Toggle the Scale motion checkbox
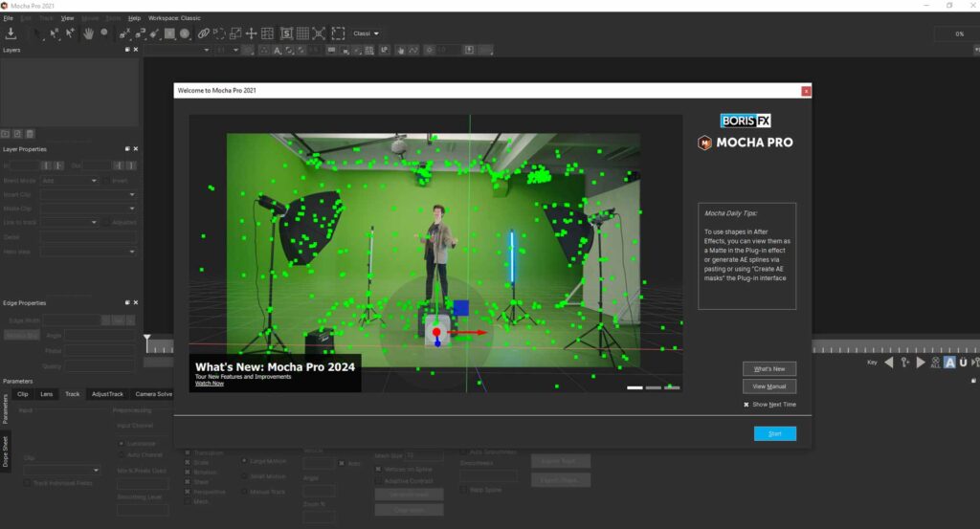The width and height of the screenshot is (980, 529). tap(188, 463)
